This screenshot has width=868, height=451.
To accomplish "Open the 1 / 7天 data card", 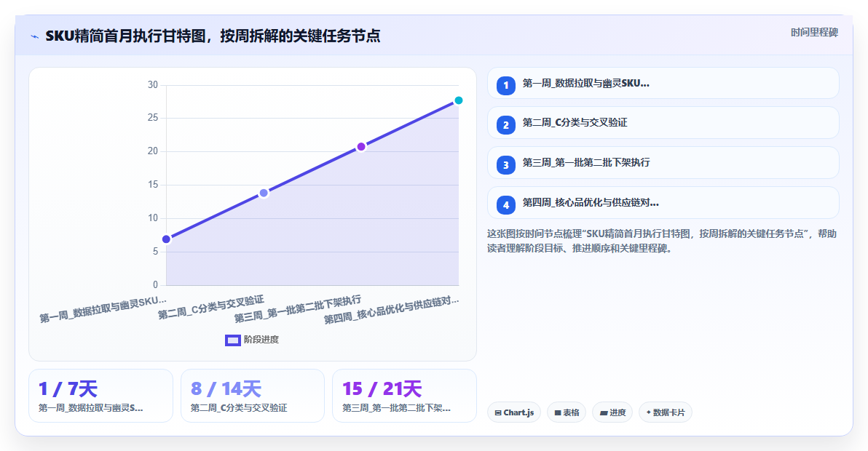I will click(x=100, y=396).
